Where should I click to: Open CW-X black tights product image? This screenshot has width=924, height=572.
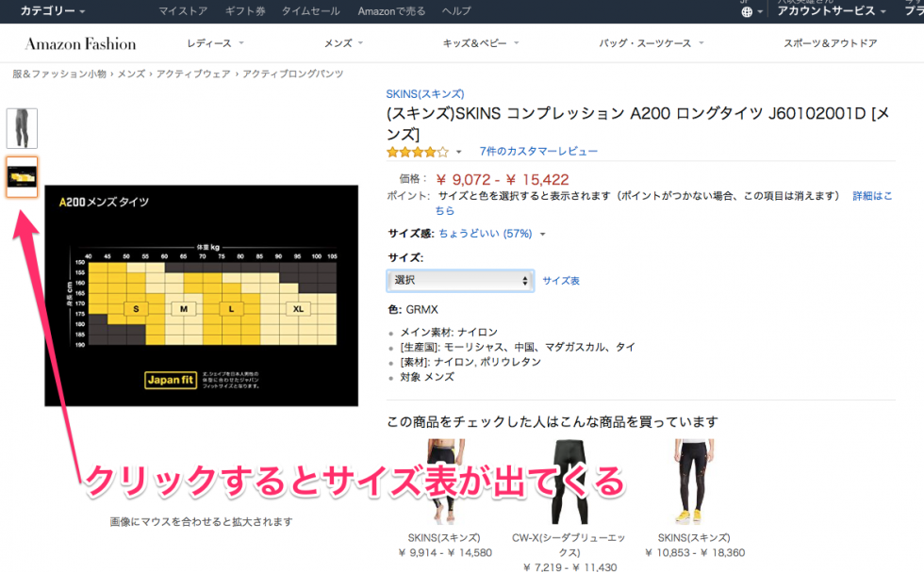[x=569, y=482]
